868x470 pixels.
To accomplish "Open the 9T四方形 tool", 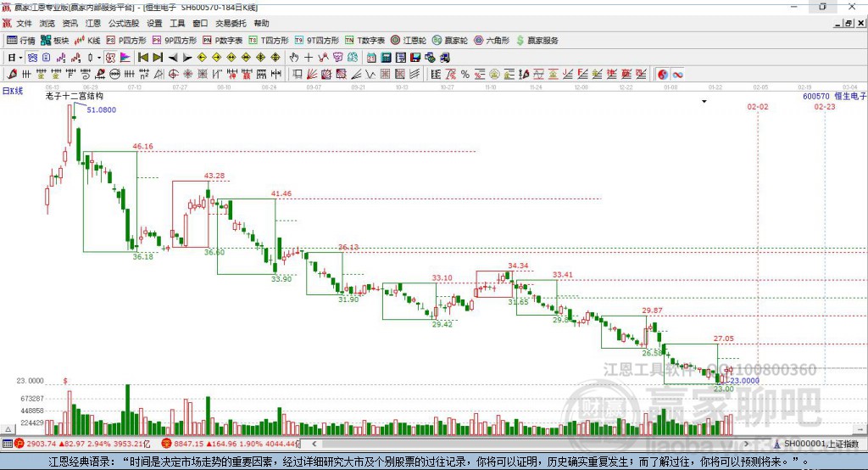I will pos(317,41).
